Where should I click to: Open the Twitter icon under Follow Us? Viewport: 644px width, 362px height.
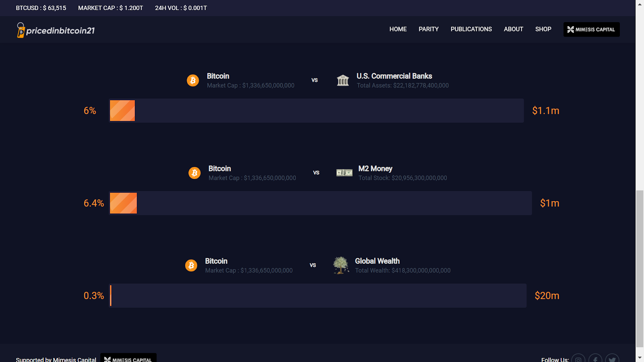point(612,360)
